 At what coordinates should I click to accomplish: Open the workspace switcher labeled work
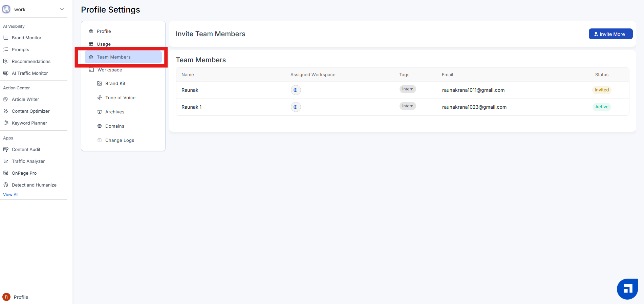20,9
